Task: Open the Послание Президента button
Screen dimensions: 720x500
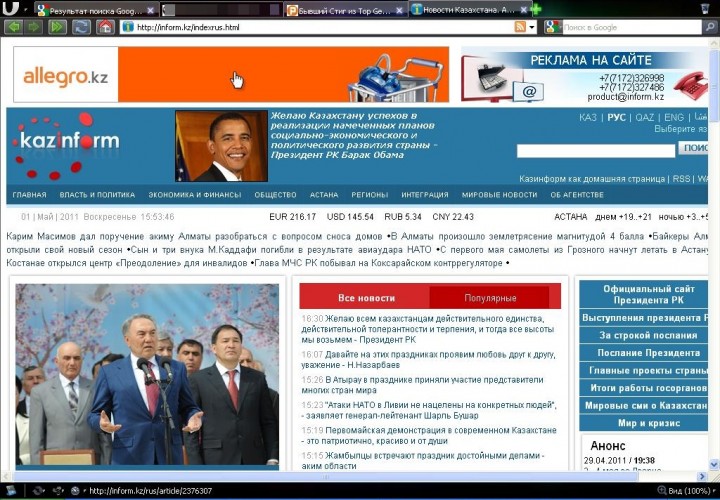Action: point(643,353)
